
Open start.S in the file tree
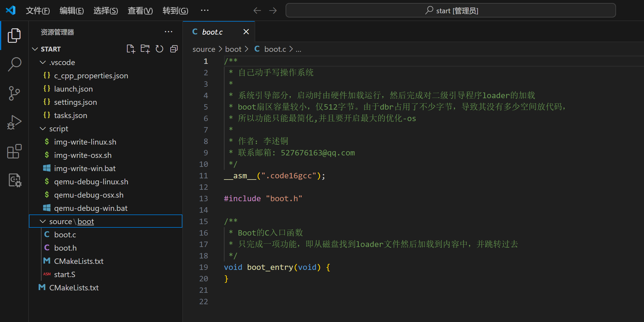pos(64,274)
